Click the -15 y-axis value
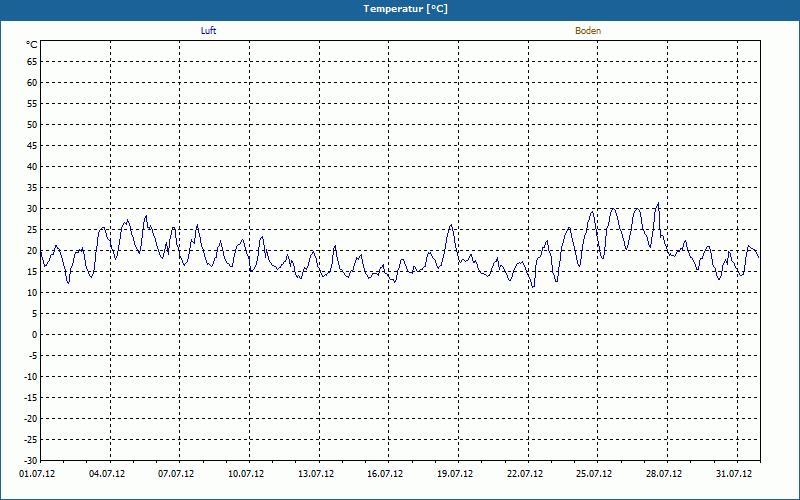Image resolution: width=800 pixels, height=500 pixels. 31,397
